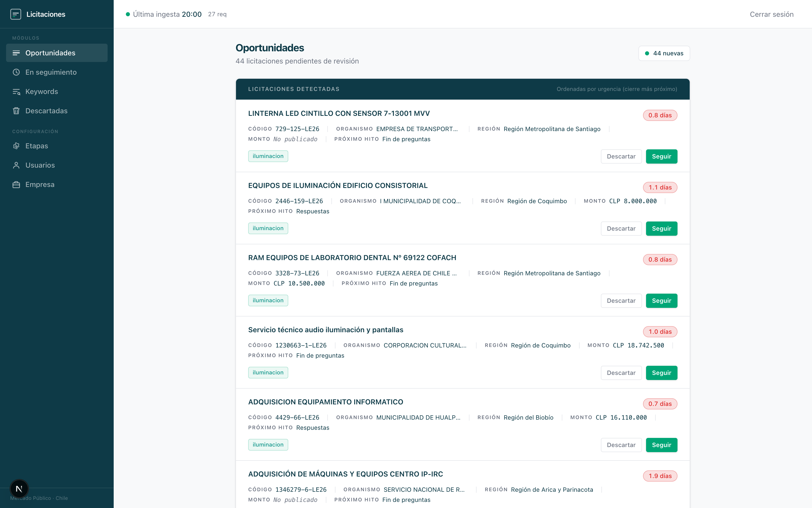
Task: Discard ADQUISICION EQUIPAMIENTO INFORMATICO tender
Action: point(621,445)
